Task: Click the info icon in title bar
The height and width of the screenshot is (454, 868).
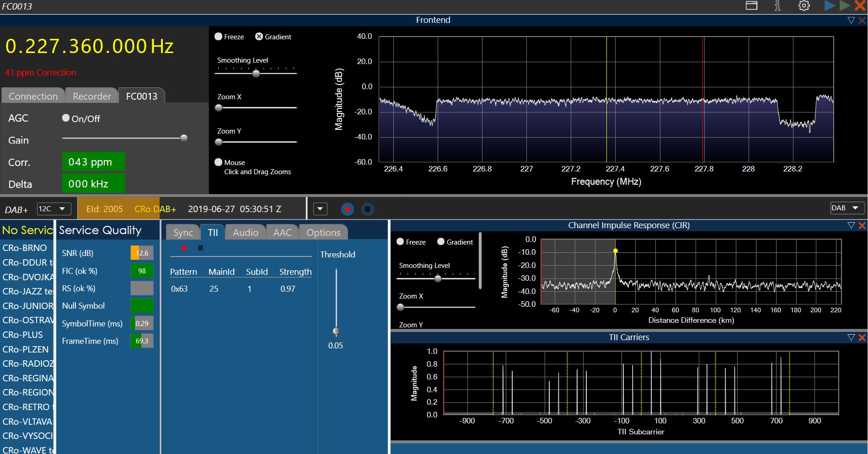Action: (x=777, y=6)
